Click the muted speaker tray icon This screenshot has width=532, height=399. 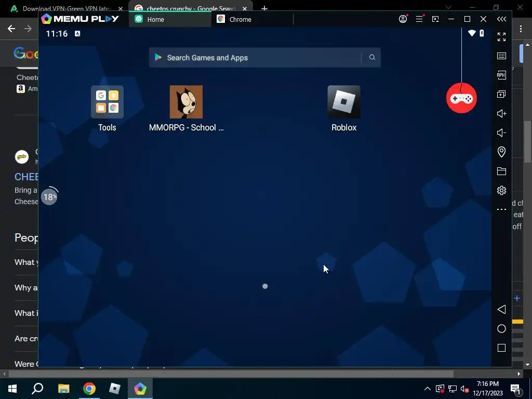click(464, 389)
